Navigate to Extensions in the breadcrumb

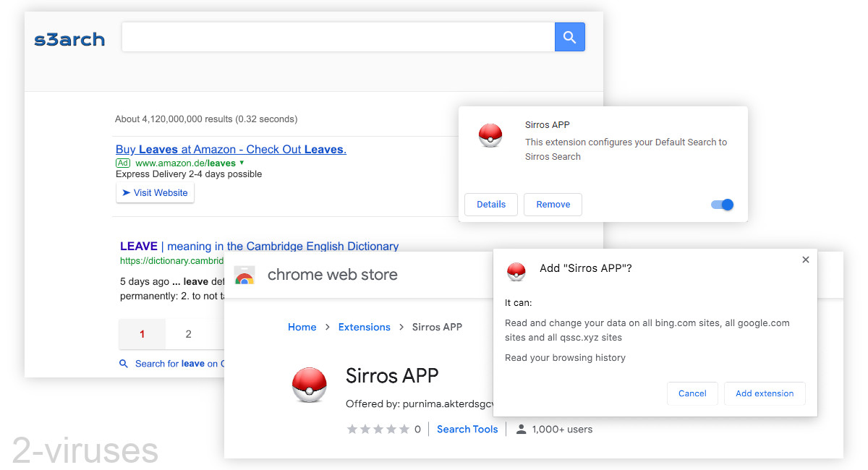click(365, 327)
